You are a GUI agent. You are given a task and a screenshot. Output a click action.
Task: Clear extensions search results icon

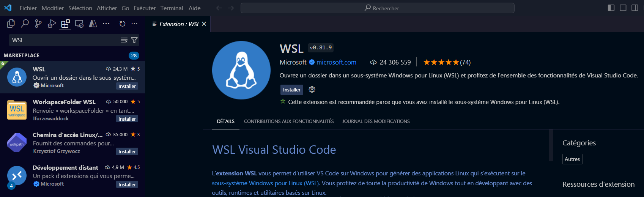(x=124, y=40)
